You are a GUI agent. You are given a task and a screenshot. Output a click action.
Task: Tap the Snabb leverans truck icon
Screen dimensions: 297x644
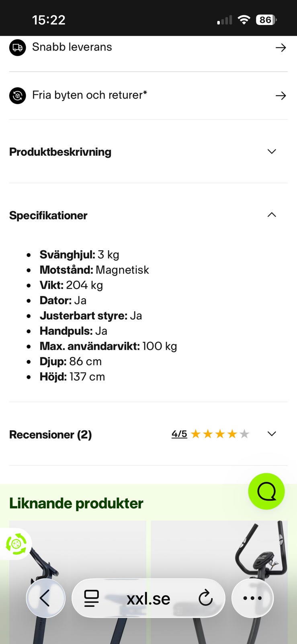(x=17, y=47)
